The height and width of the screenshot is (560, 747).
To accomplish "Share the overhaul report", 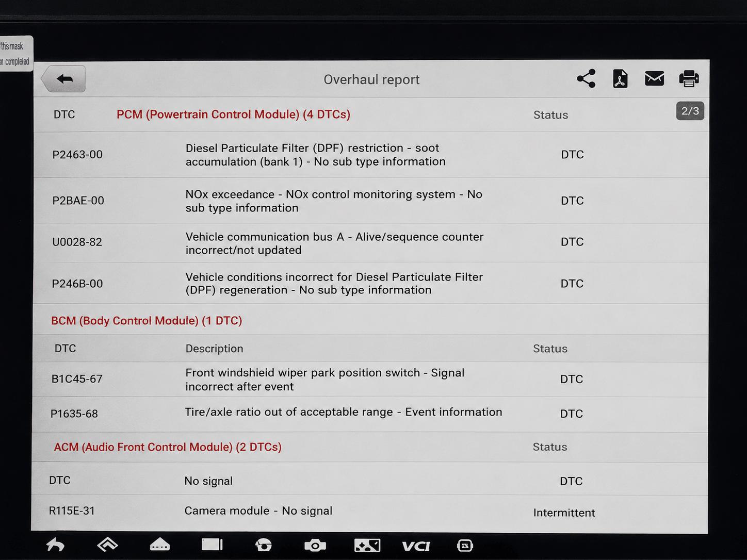I will pyautogui.click(x=586, y=78).
